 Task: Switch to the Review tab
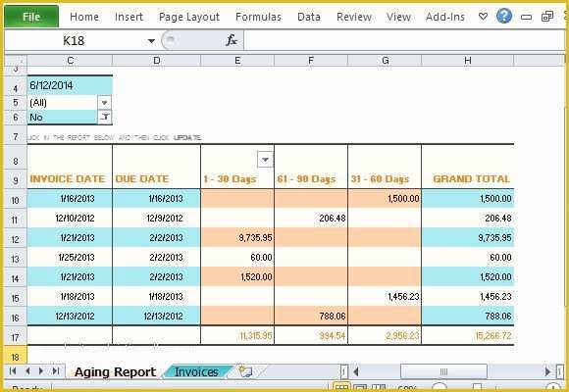[354, 17]
